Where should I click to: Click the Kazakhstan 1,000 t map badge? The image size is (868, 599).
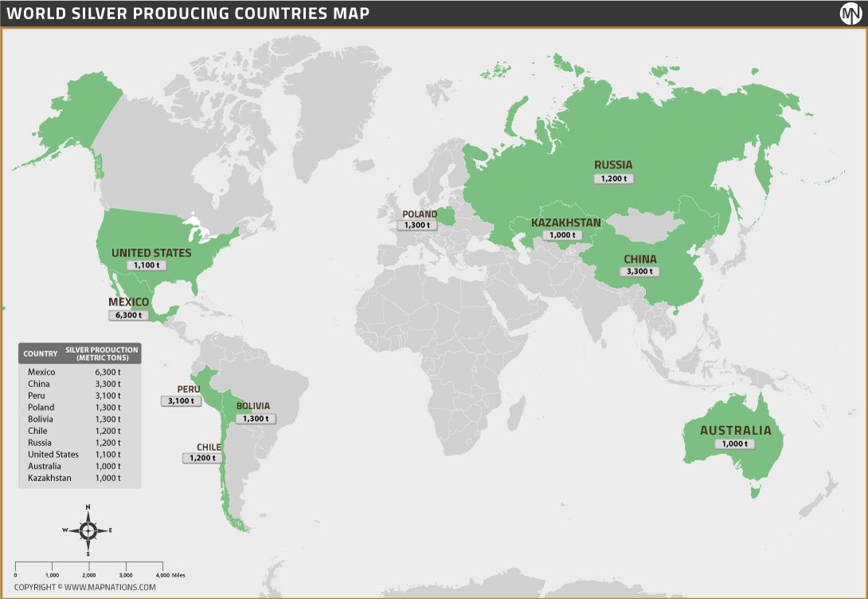(565, 235)
